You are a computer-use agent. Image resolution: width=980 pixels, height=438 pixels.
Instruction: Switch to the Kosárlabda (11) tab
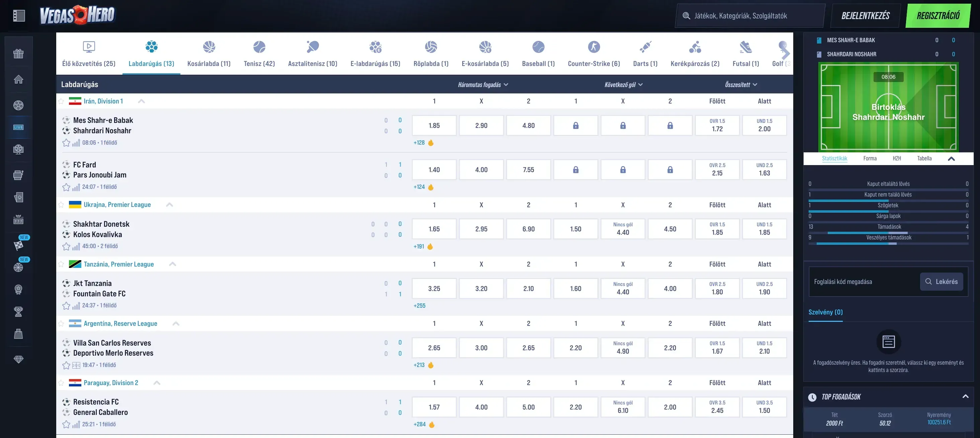pos(209,53)
